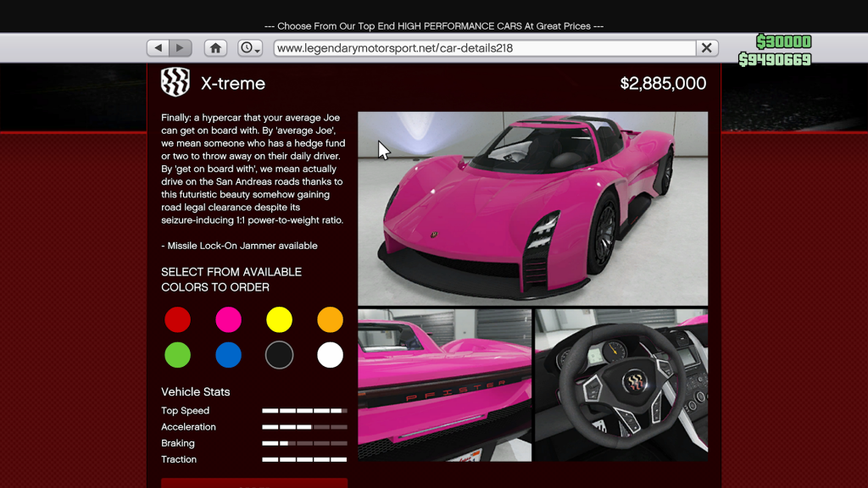Go to the browser home page

[216, 48]
